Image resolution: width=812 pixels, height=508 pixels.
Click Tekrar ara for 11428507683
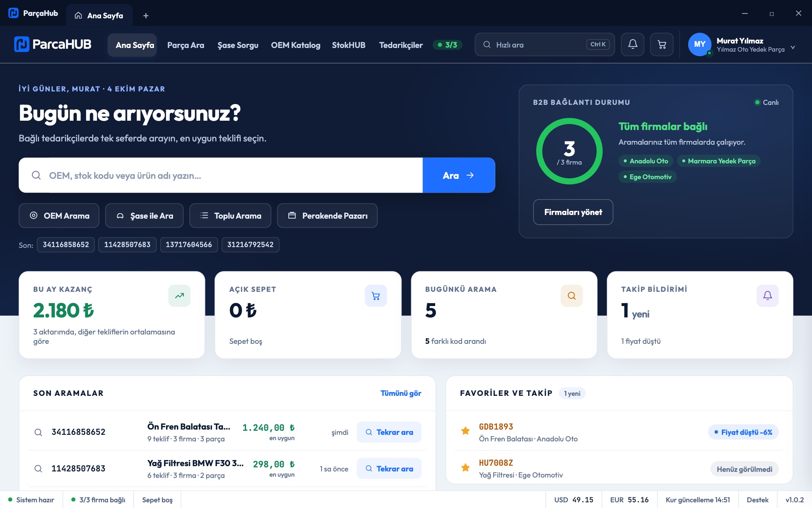(x=389, y=469)
